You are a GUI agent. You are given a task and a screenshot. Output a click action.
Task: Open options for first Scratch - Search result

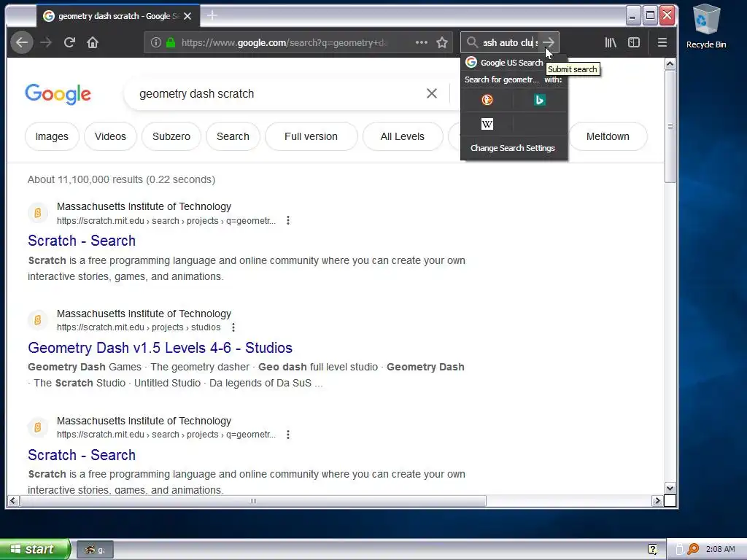click(287, 220)
